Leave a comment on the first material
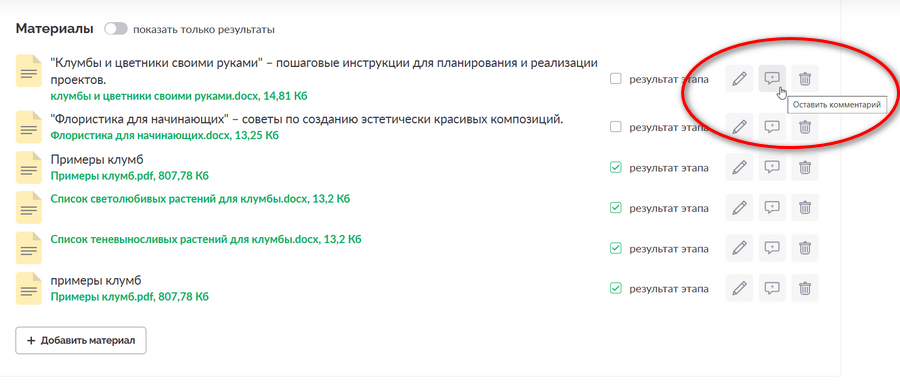 click(772, 79)
